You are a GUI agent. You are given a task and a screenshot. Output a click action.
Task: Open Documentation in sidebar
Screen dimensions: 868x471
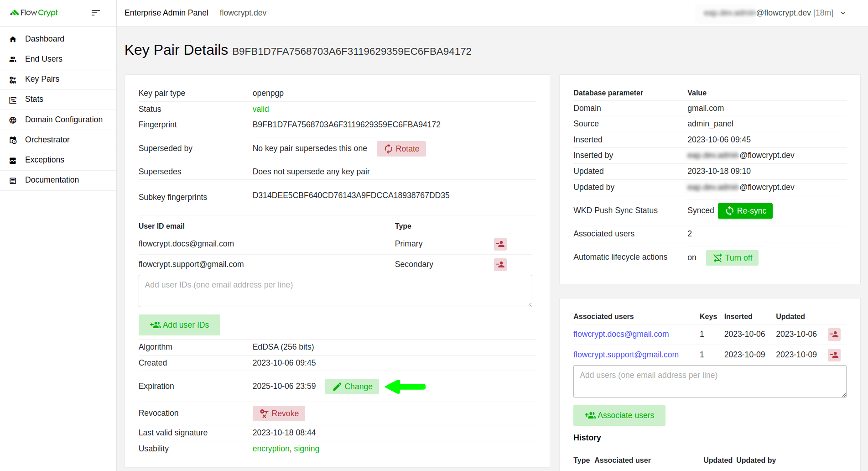click(x=58, y=180)
